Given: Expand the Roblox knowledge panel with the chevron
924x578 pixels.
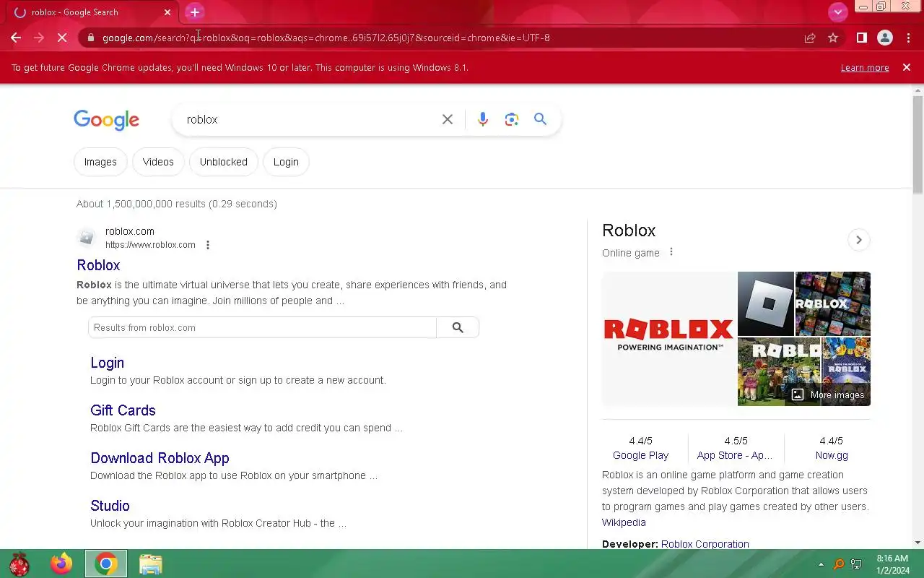Looking at the screenshot, I should click(858, 240).
